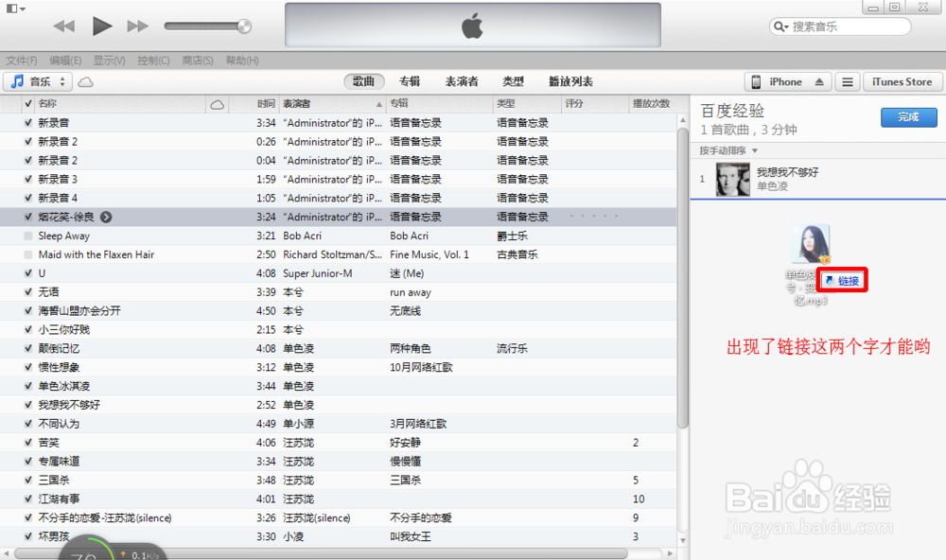Image resolution: width=946 pixels, height=560 pixels.
Task: Open the iTunes Store button
Action: point(902,81)
